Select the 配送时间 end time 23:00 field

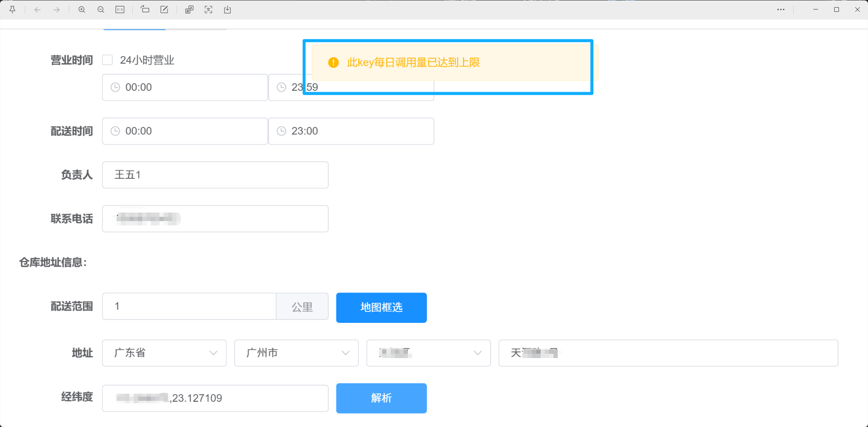[x=351, y=131]
